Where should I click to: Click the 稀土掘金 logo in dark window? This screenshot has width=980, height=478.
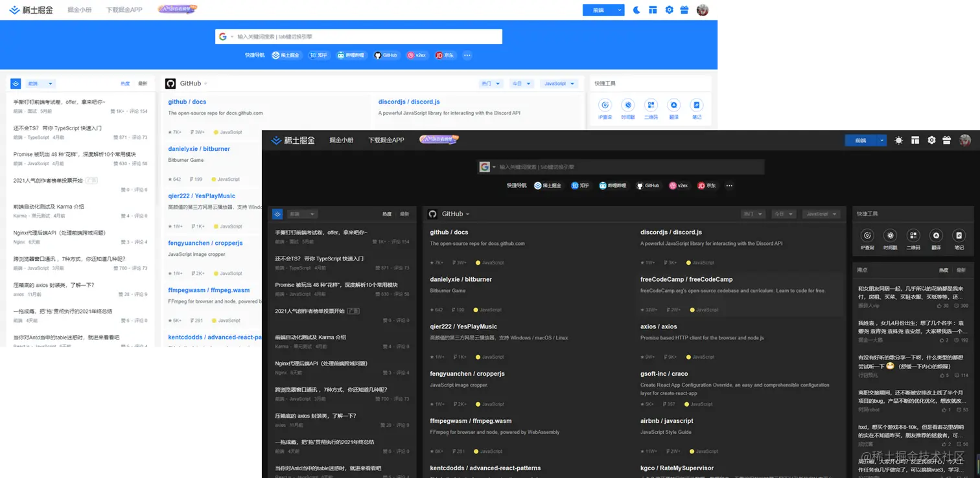(x=292, y=140)
